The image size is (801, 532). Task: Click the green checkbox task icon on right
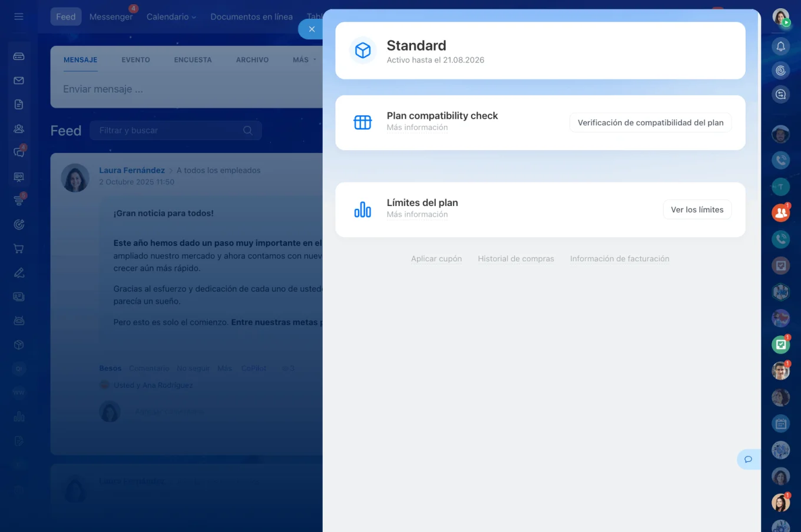[x=780, y=344]
